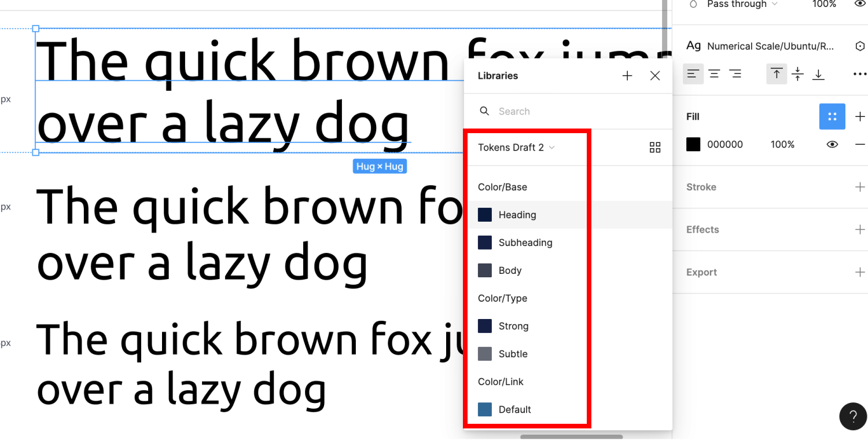Select the Subtle color style

point(513,354)
